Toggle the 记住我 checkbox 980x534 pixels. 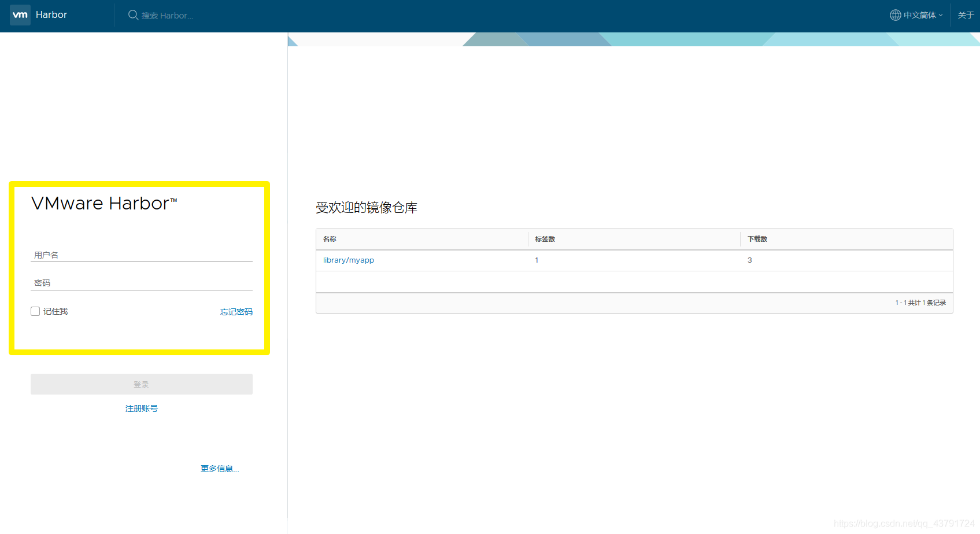pyautogui.click(x=35, y=311)
